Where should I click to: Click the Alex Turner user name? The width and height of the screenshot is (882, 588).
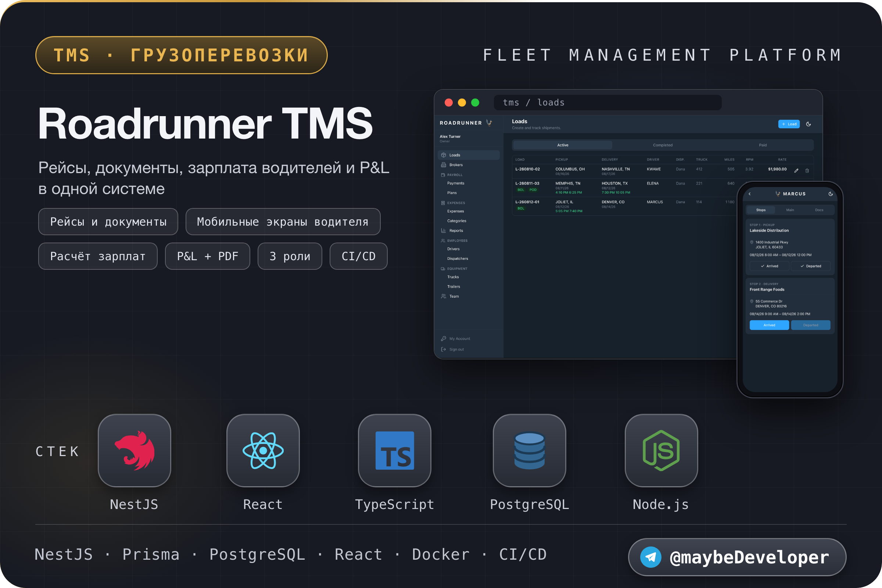pos(450,136)
